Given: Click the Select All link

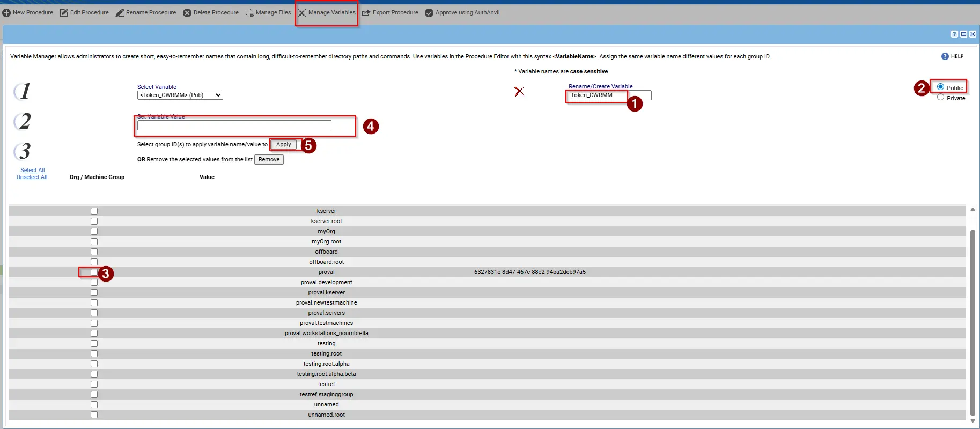Looking at the screenshot, I should [33, 170].
